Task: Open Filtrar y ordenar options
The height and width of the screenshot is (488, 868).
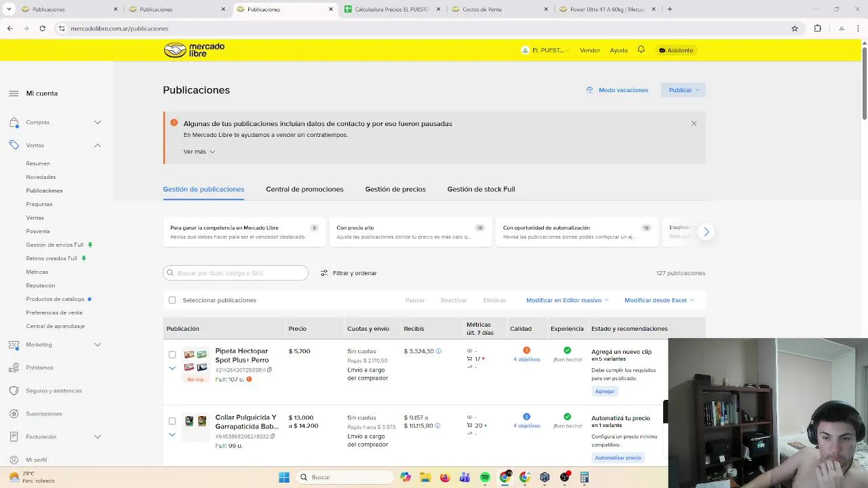Action: click(349, 273)
